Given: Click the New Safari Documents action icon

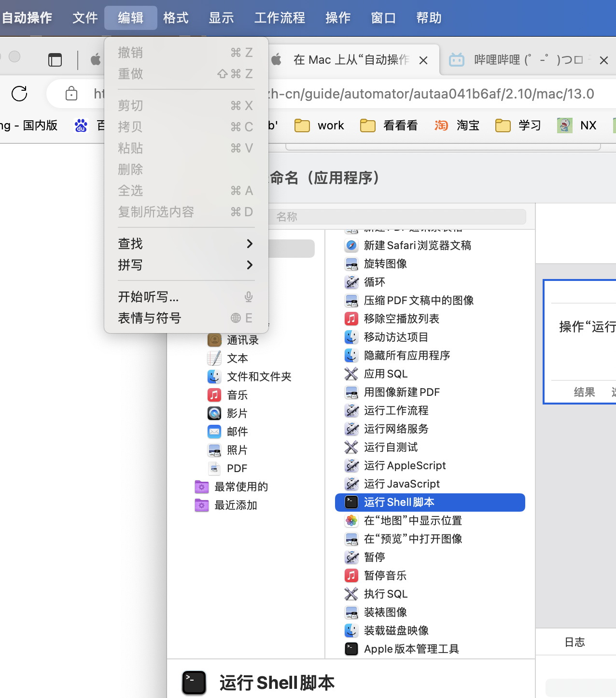Looking at the screenshot, I should (x=351, y=245).
